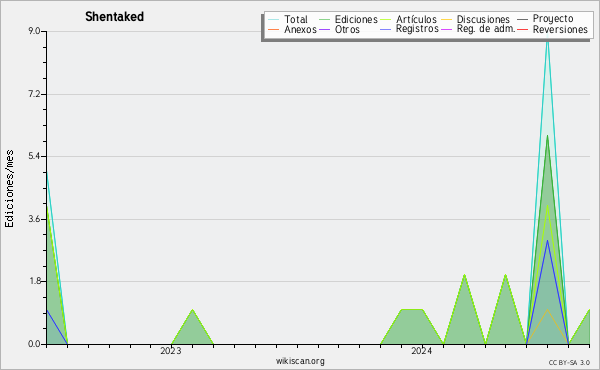Click the 3.6 y-axis value
The image size is (600, 370).
[x=34, y=219]
